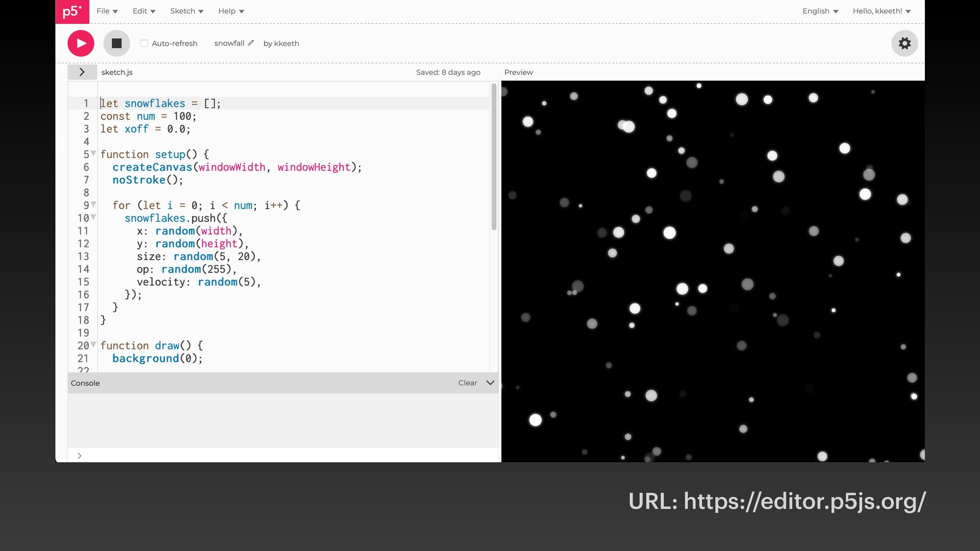The height and width of the screenshot is (551, 980).
Task: Click the 'background(0);' line
Action: tap(157, 359)
